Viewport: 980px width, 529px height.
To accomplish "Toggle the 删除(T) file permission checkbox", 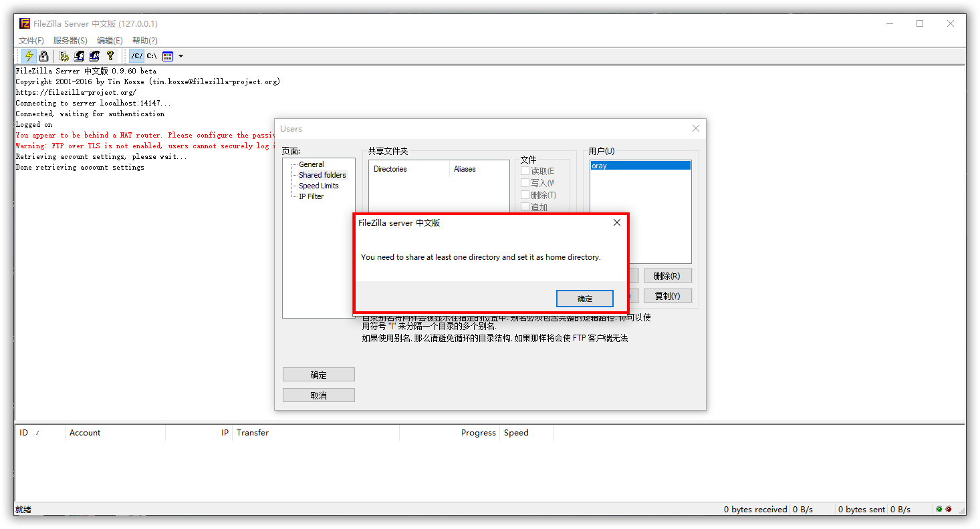I will (525, 195).
